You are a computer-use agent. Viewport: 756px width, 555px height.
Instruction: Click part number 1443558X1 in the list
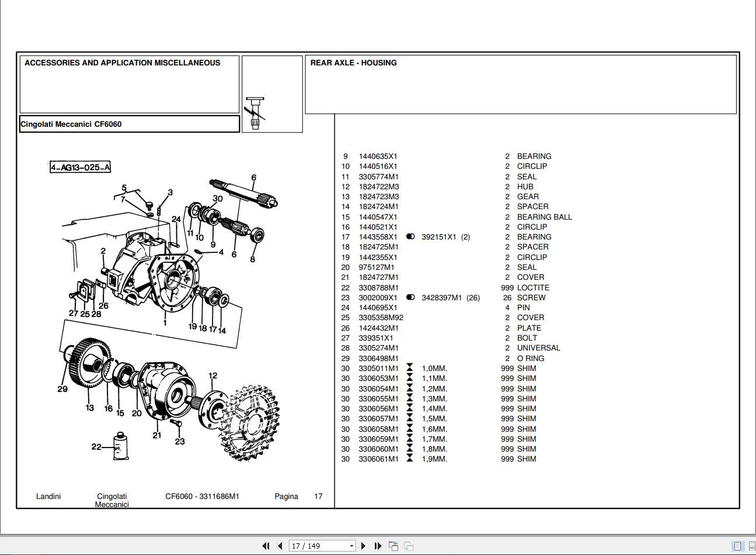[378, 237]
